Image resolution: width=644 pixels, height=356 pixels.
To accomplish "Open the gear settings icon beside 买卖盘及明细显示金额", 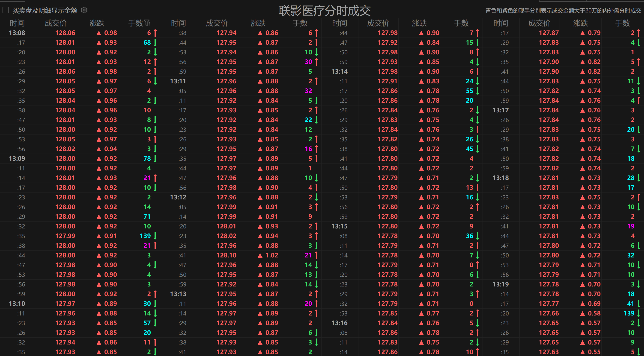I will pos(84,10).
